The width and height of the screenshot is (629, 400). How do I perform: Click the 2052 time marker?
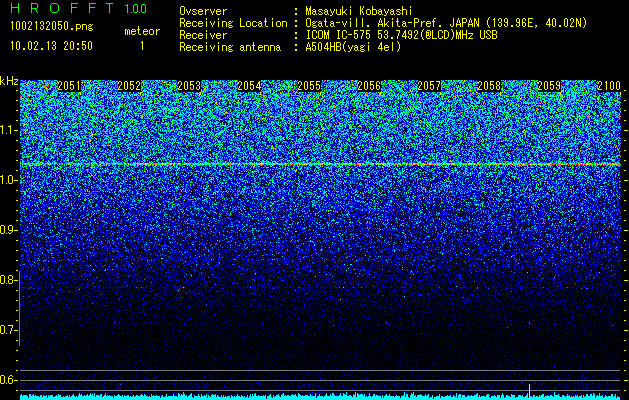[x=129, y=86]
